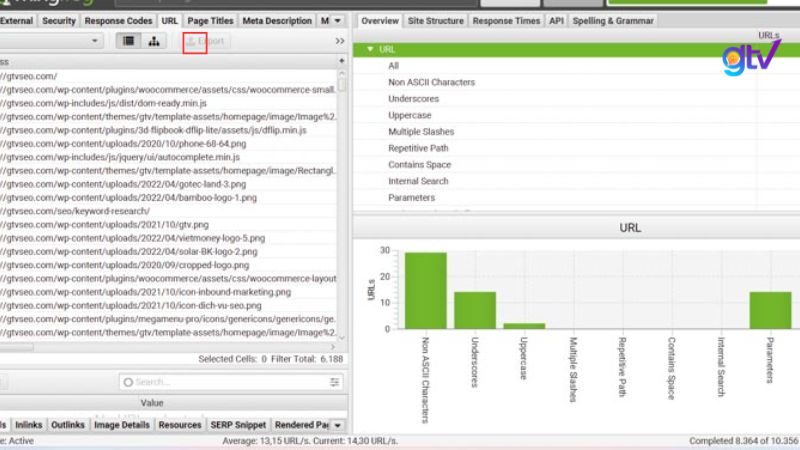Click into the Search input field
Viewport: 800px width, 450px height.
click(230, 382)
